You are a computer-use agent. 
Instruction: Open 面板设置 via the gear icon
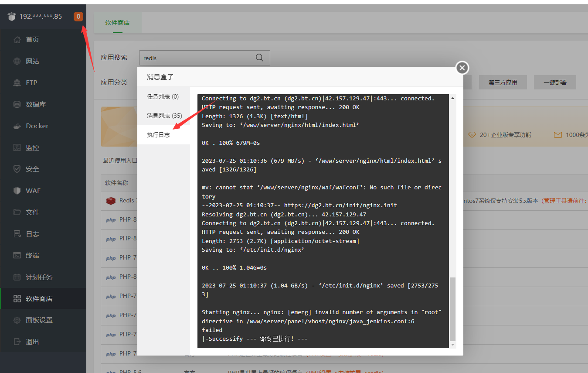coord(17,320)
